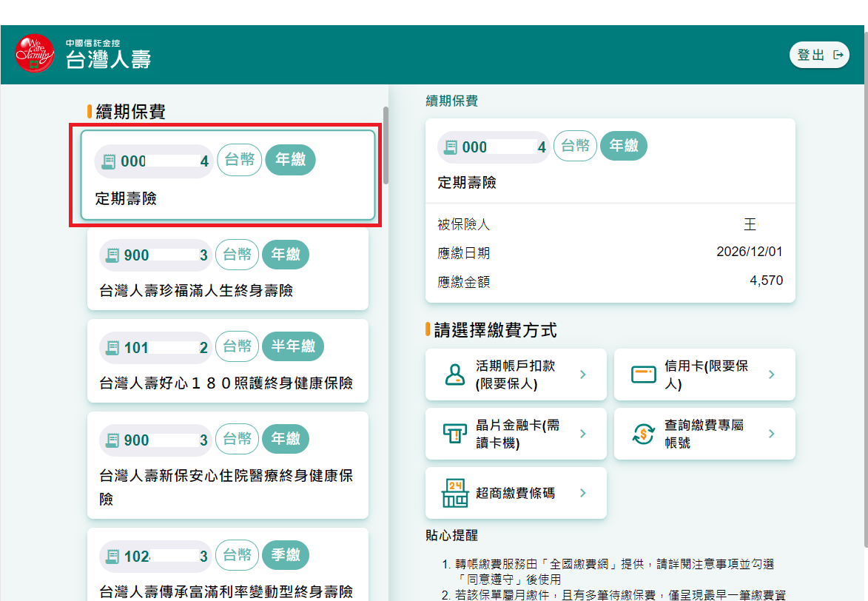The height and width of the screenshot is (601, 868).
Task: Click the 年繳 tag on the 珍福滿人生 card
Action: coord(286,255)
